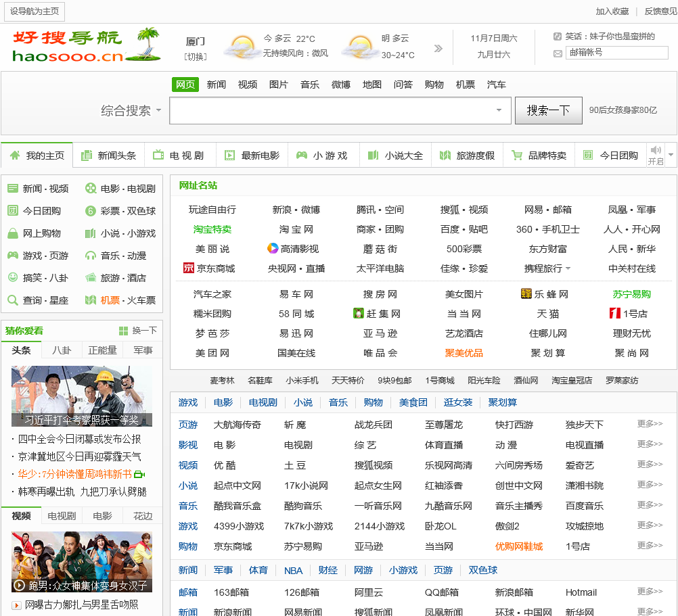Open the 最新电影 tab
678x616 pixels.
252,156
